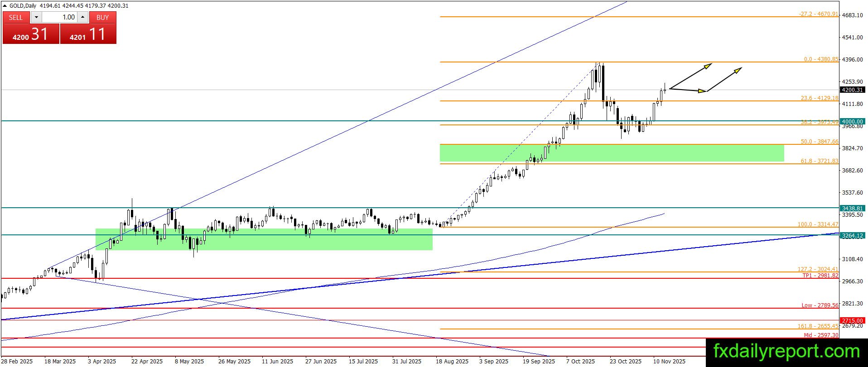The image size is (868, 367).
Task: Click the -27.2 - 4670.91 extension label
Action: (819, 14)
